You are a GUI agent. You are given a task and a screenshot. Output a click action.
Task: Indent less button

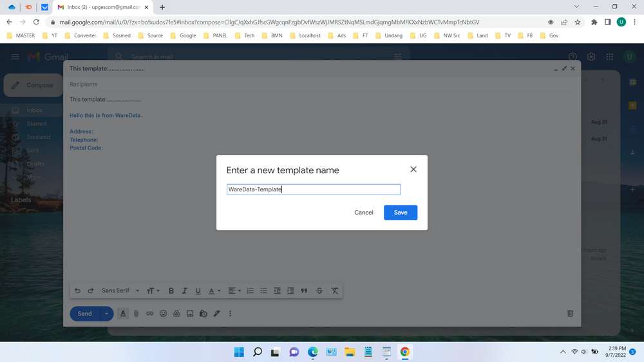[x=277, y=291]
